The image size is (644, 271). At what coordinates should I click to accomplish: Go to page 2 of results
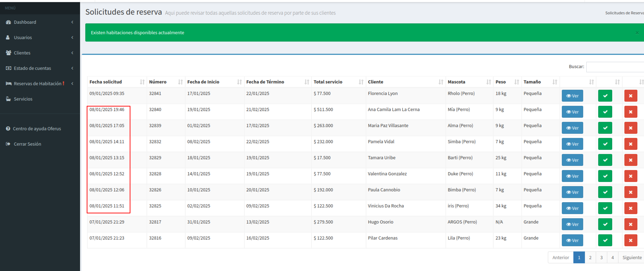(x=590, y=258)
